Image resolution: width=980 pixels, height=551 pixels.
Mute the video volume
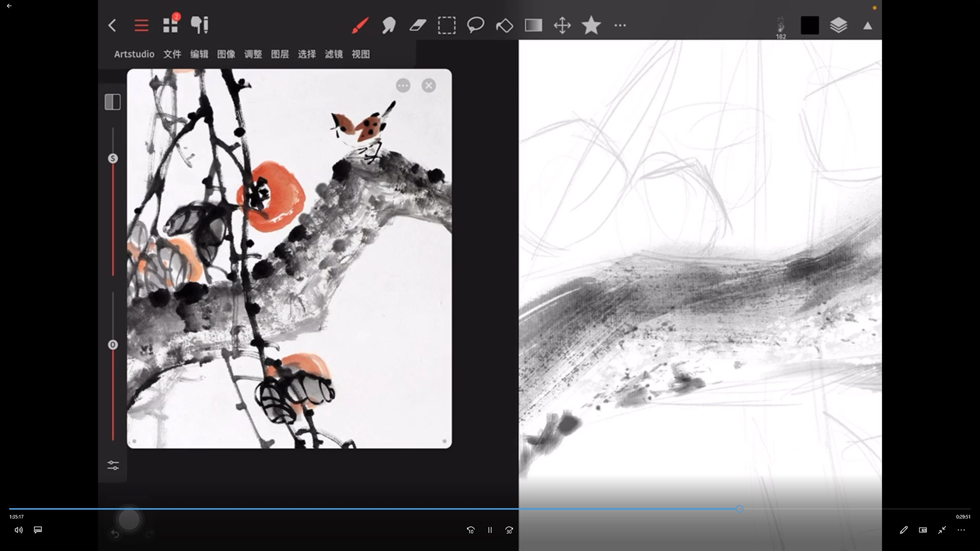pos(18,530)
